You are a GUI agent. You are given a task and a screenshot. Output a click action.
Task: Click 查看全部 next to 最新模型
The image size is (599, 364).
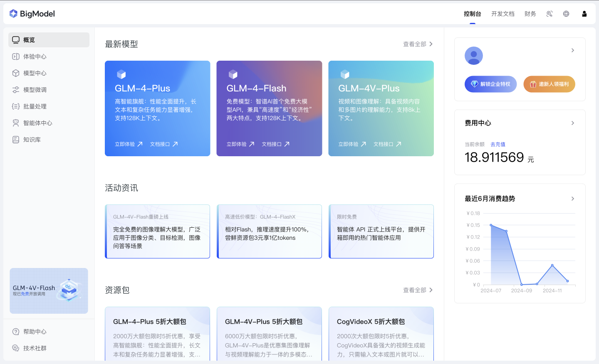[418, 44]
